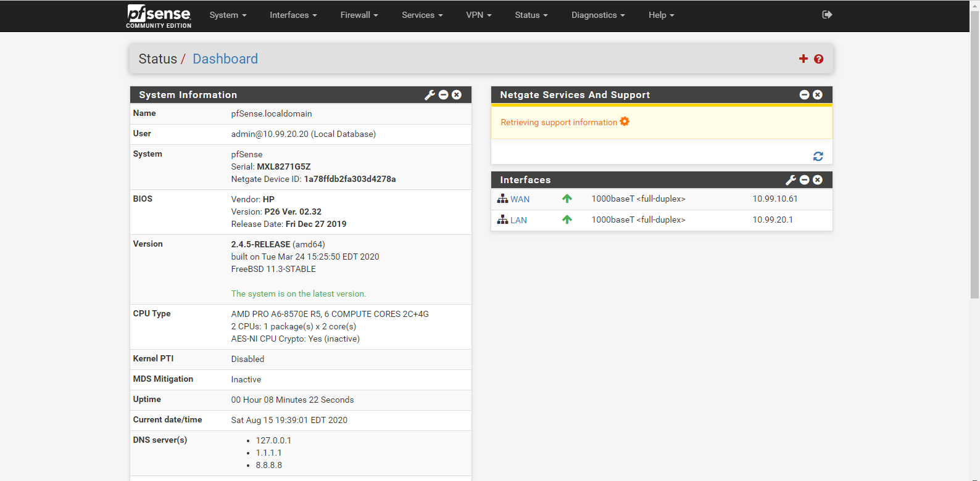Click the Netgate Device ID value

(350, 179)
